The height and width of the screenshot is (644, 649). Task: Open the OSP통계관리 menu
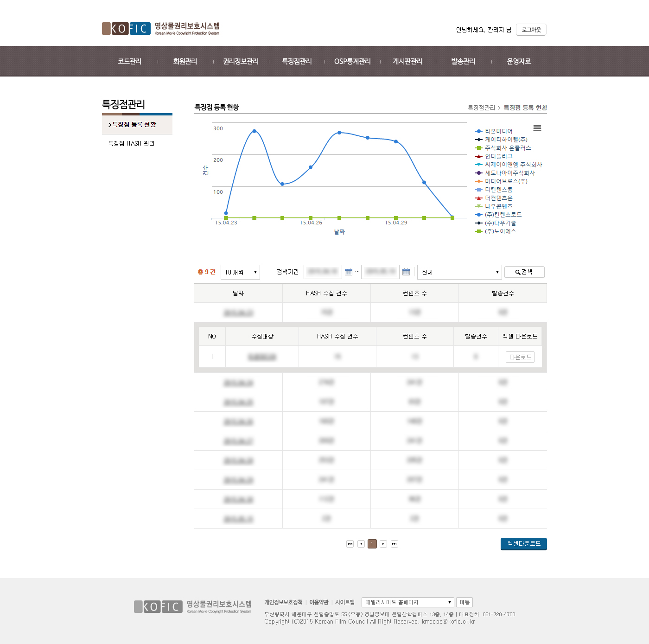pos(352,61)
